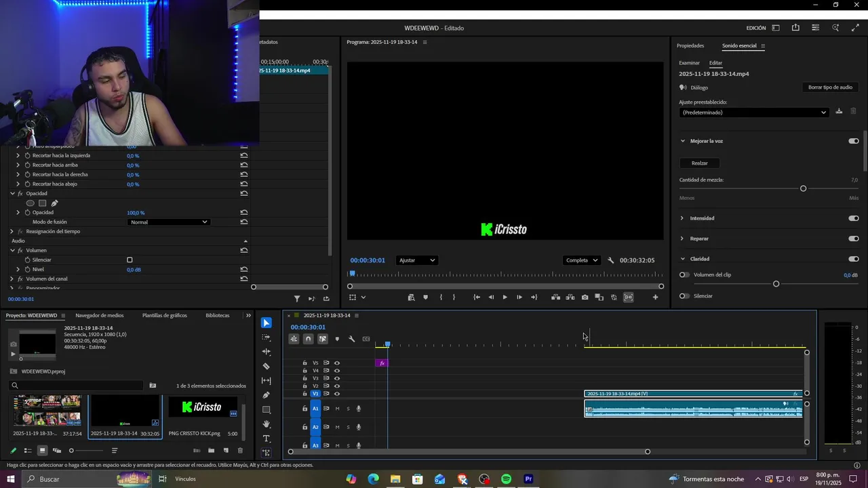This screenshot has width=868, height=488.
Task: Switch to Navegador de medios tab
Action: click(100, 315)
